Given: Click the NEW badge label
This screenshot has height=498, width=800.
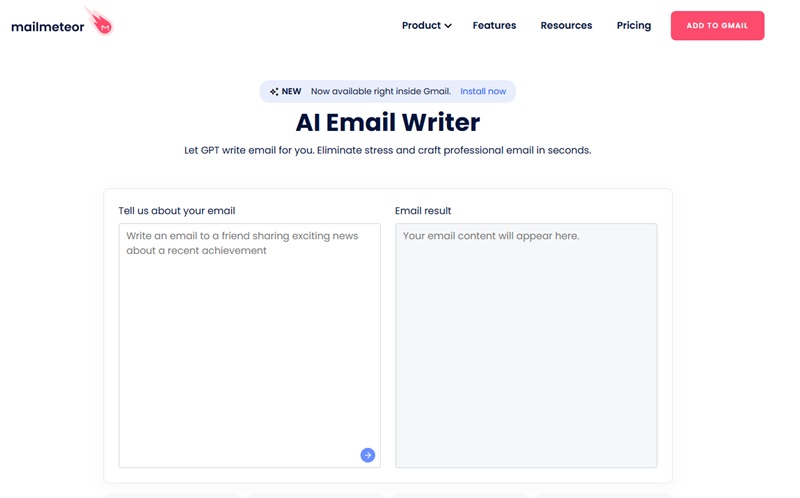Looking at the screenshot, I should tap(292, 92).
